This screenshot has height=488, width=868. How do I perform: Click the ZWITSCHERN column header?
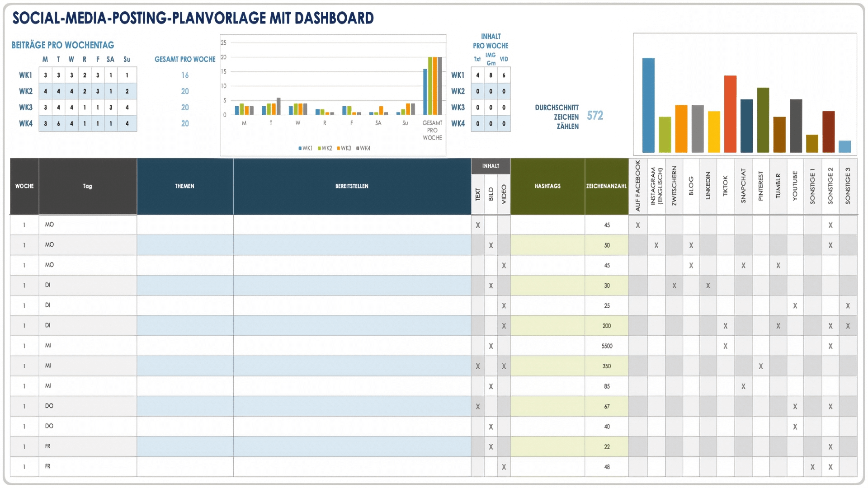[x=674, y=186]
